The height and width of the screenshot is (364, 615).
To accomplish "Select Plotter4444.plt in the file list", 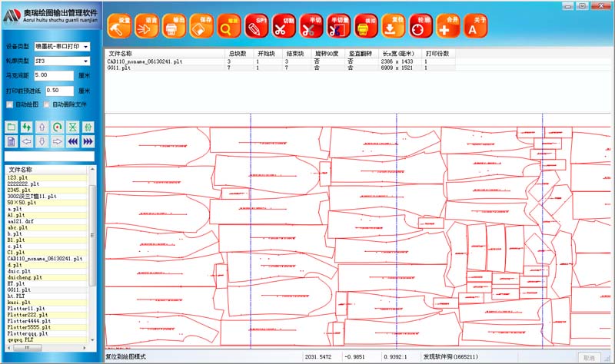I will coord(46,321).
